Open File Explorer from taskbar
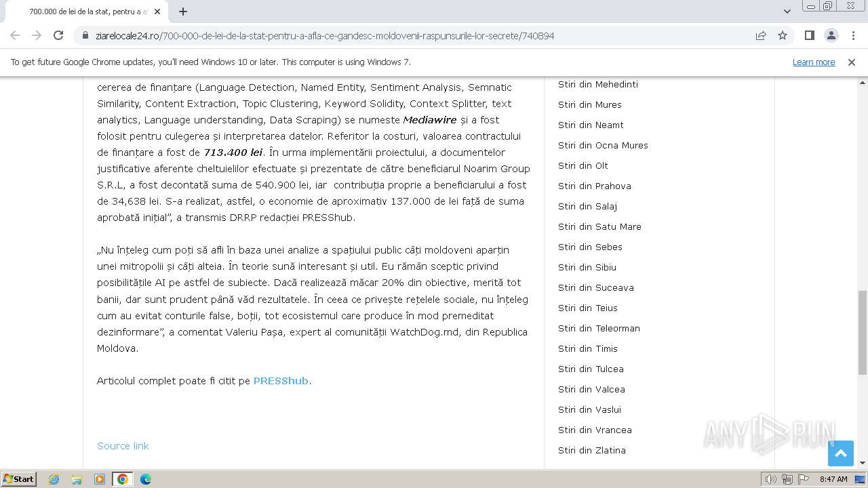Image resolution: width=868 pixels, height=488 pixels. (x=77, y=479)
